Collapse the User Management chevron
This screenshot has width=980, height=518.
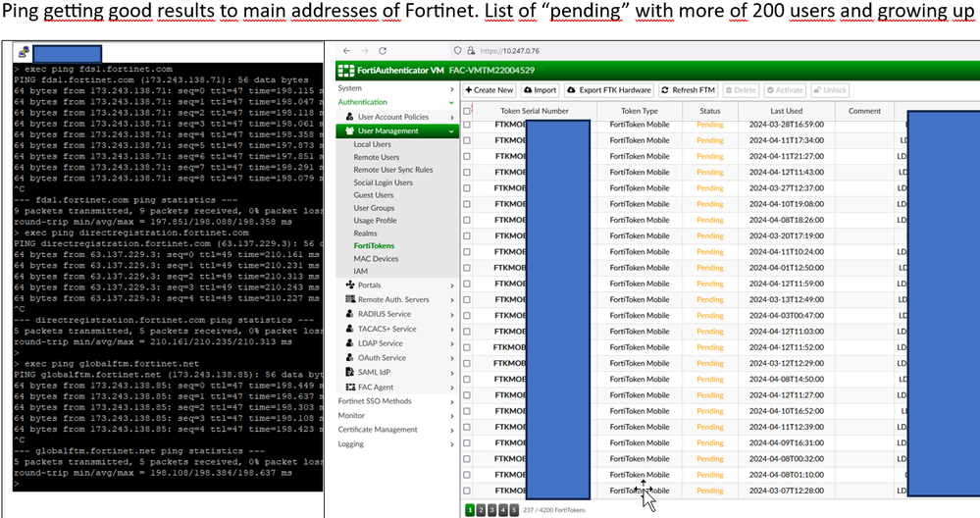pos(451,131)
